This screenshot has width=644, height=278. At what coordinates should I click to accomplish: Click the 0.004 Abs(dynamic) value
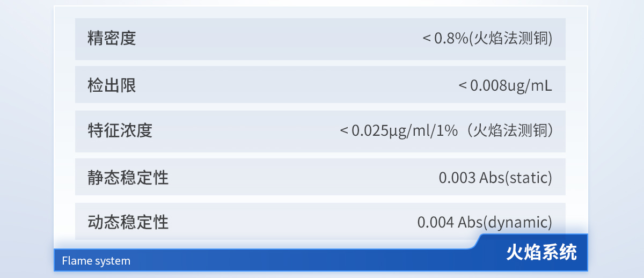485,222
